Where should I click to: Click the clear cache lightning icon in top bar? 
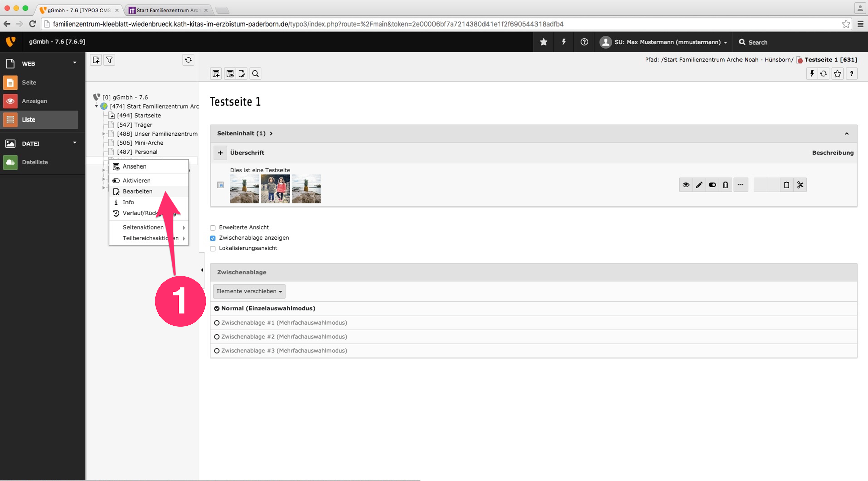(563, 42)
